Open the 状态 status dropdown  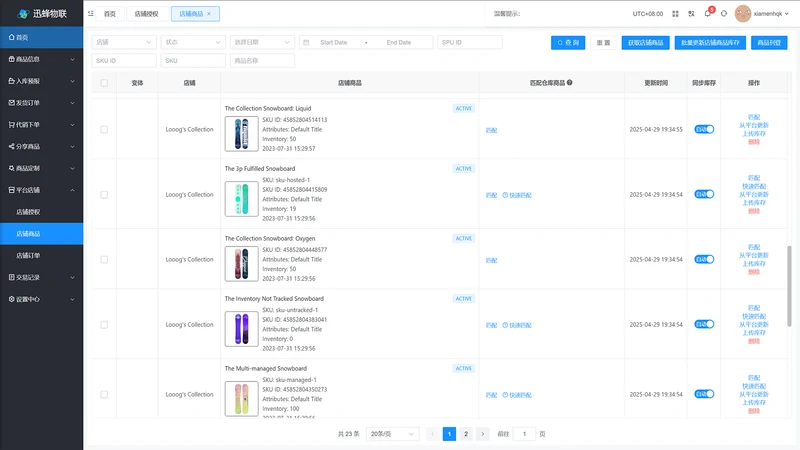pyautogui.click(x=193, y=42)
